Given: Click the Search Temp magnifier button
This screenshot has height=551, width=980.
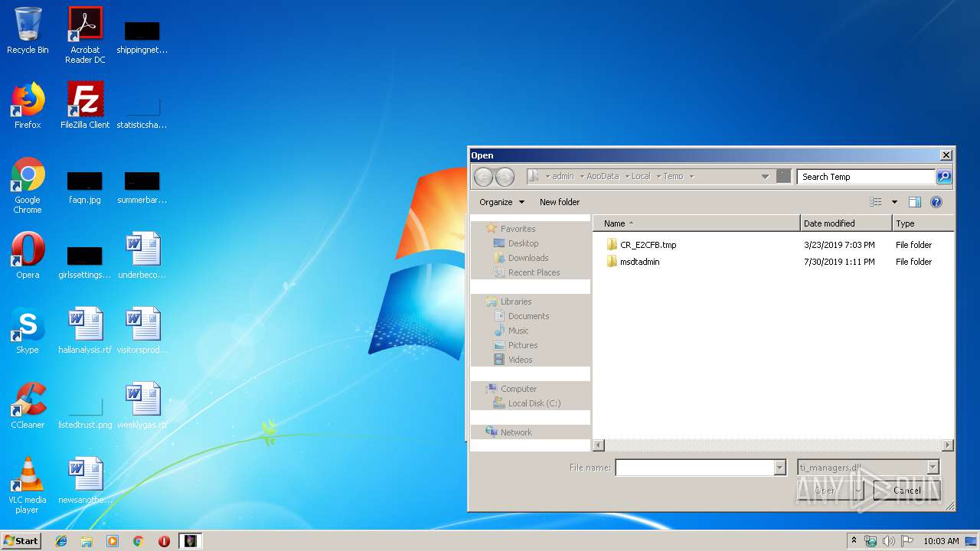Looking at the screenshot, I should coord(944,177).
